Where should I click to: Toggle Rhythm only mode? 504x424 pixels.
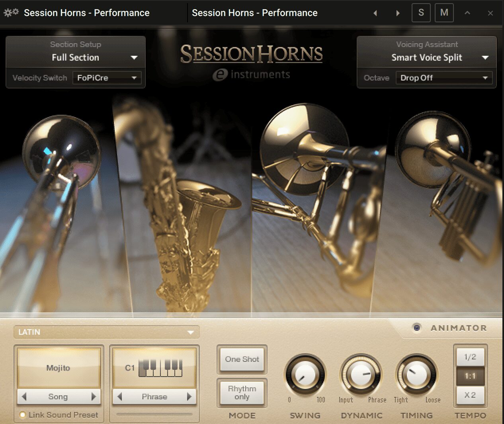pyautogui.click(x=242, y=393)
